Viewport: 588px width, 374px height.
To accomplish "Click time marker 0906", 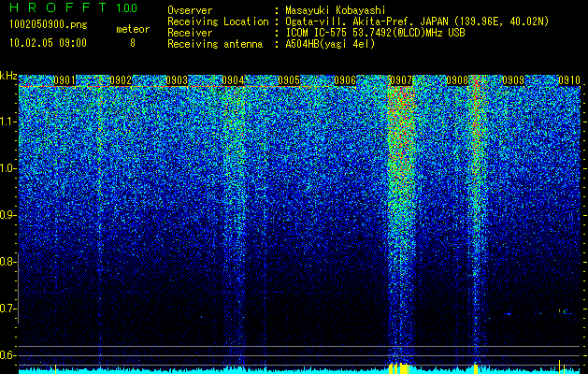I will [x=345, y=80].
